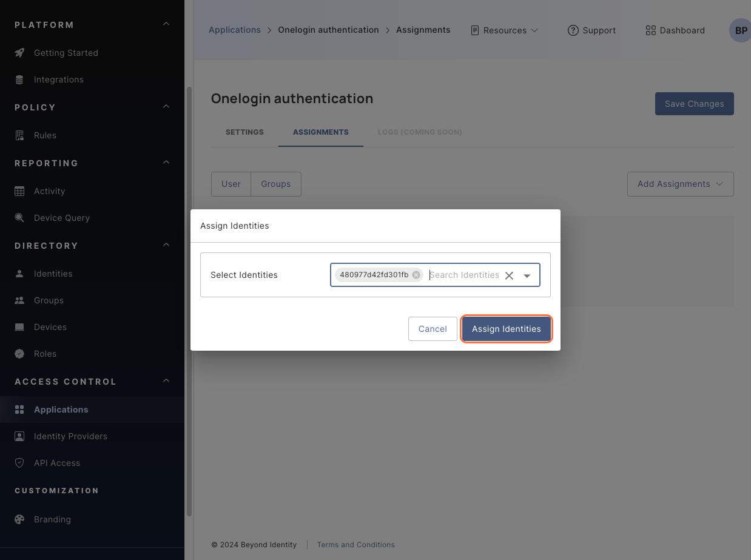Image resolution: width=751 pixels, height=560 pixels.
Task: Click the Logs (Coming Soon) tab
Action: (420, 132)
